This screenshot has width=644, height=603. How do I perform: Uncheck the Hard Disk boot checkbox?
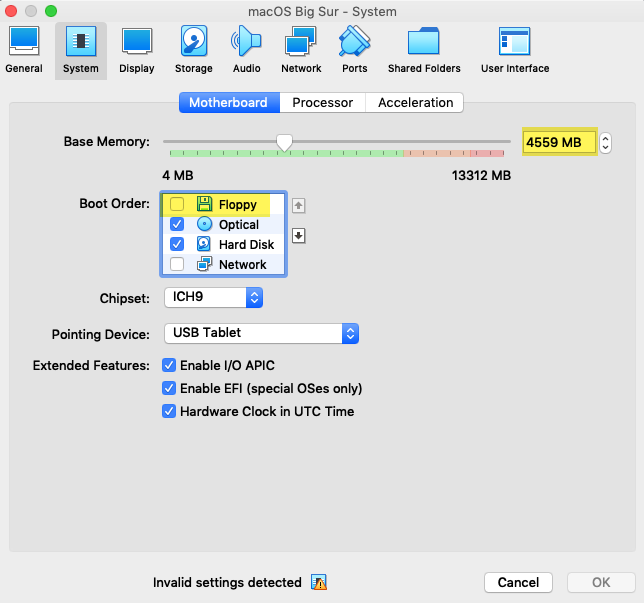click(177, 244)
